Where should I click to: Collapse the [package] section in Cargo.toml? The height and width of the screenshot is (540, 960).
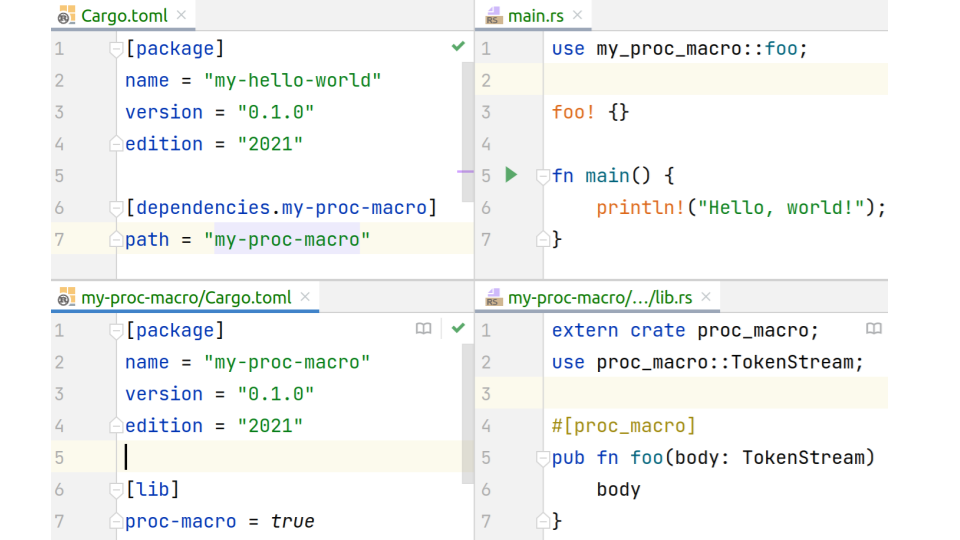coord(117,48)
